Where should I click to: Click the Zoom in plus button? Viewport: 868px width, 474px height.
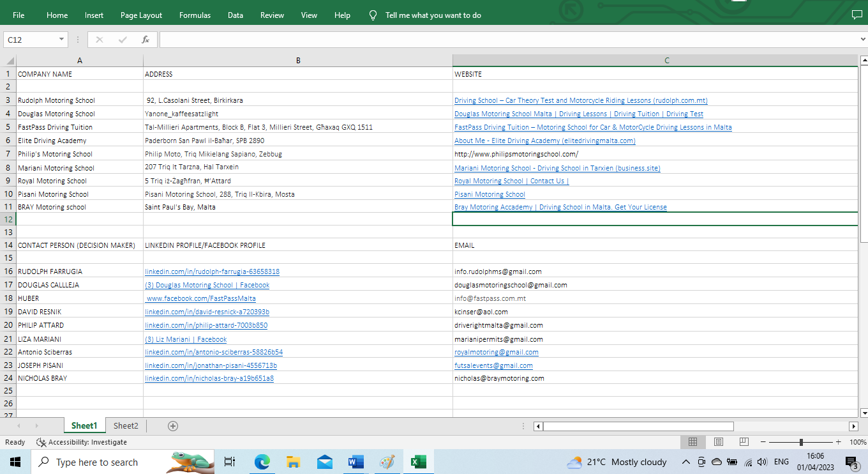pyautogui.click(x=839, y=442)
